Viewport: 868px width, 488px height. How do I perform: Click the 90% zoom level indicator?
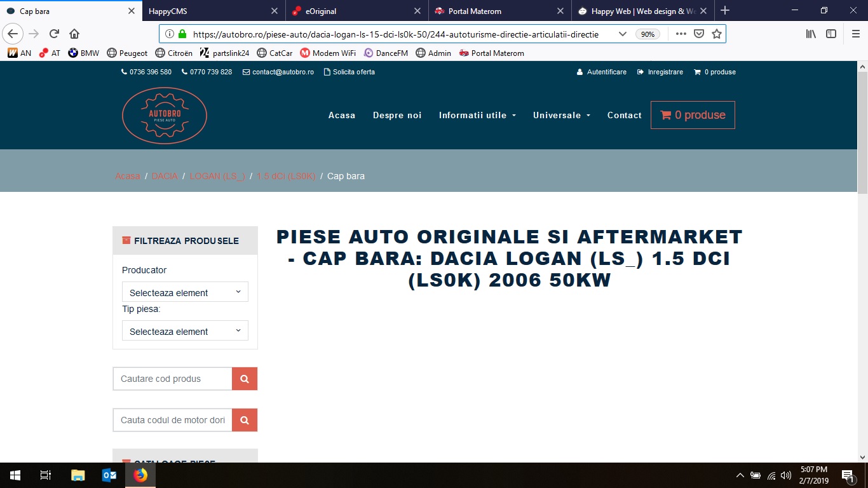(x=648, y=34)
